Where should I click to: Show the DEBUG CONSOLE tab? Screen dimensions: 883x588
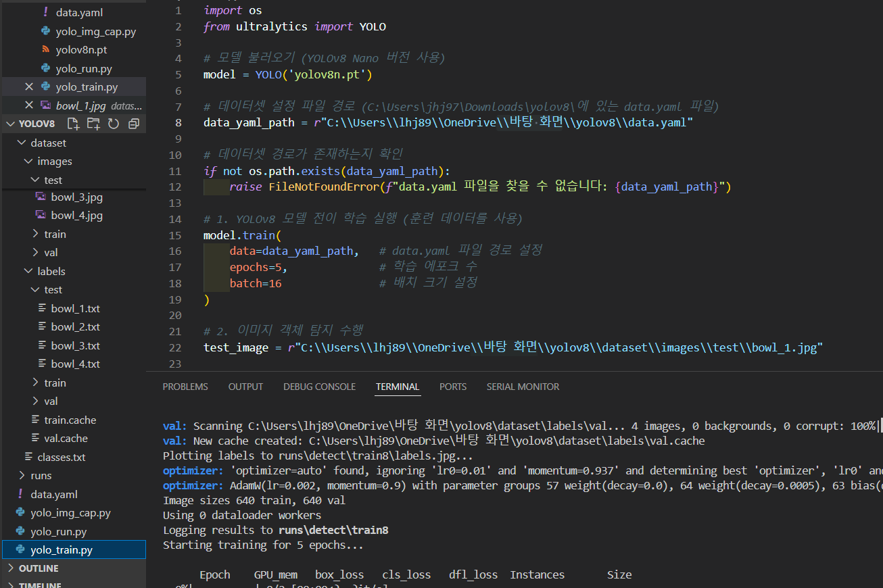[319, 387]
